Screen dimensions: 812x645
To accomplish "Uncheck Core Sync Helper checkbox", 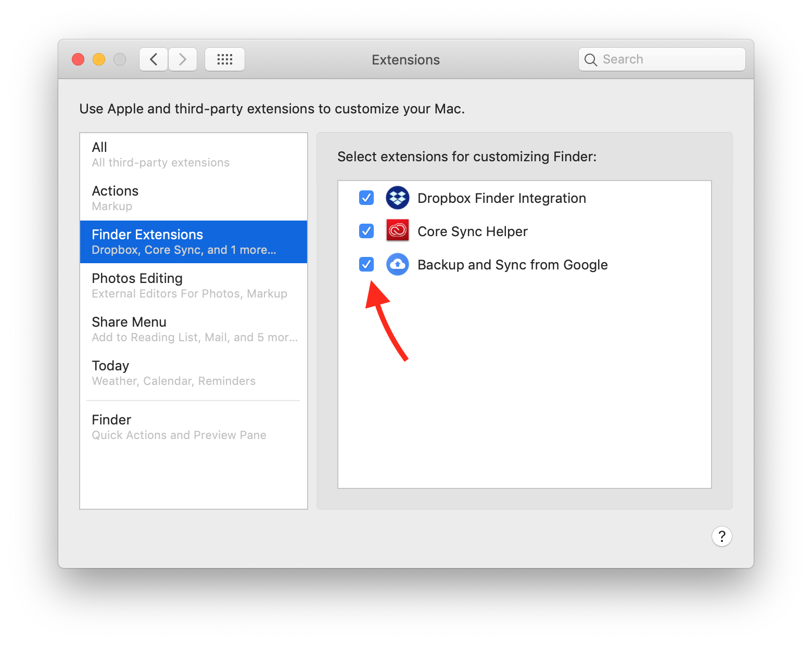I will pos(366,231).
